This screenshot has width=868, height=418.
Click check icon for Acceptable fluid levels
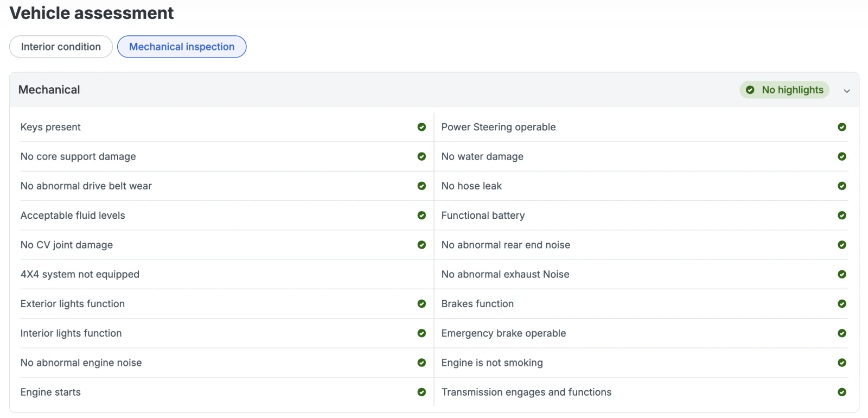[x=422, y=216]
